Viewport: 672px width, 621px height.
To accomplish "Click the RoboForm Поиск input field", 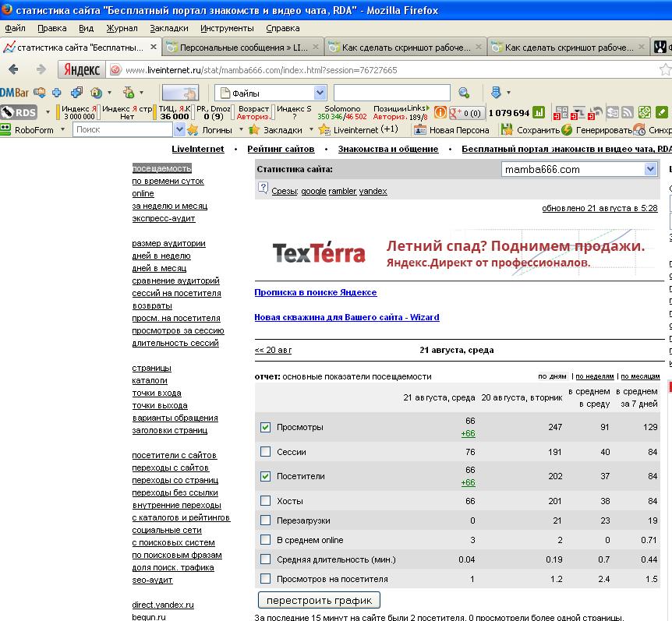I will (x=123, y=129).
